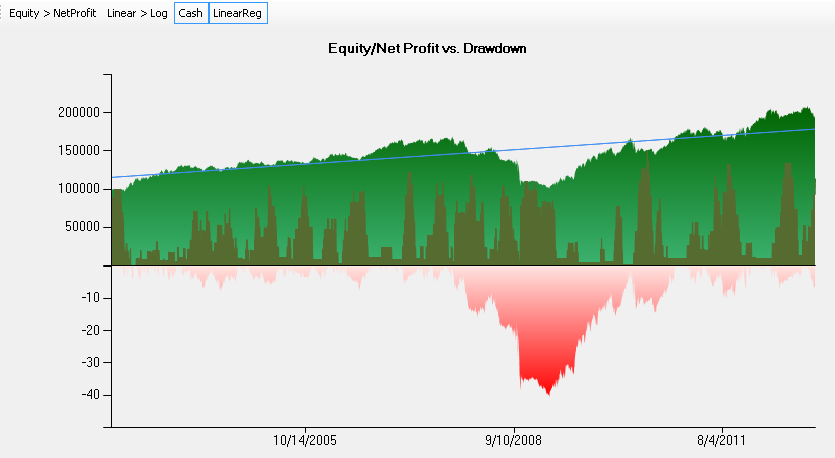Select the 150000 y-axis label
Screen dimensions: 835x458
pos(79,151)
